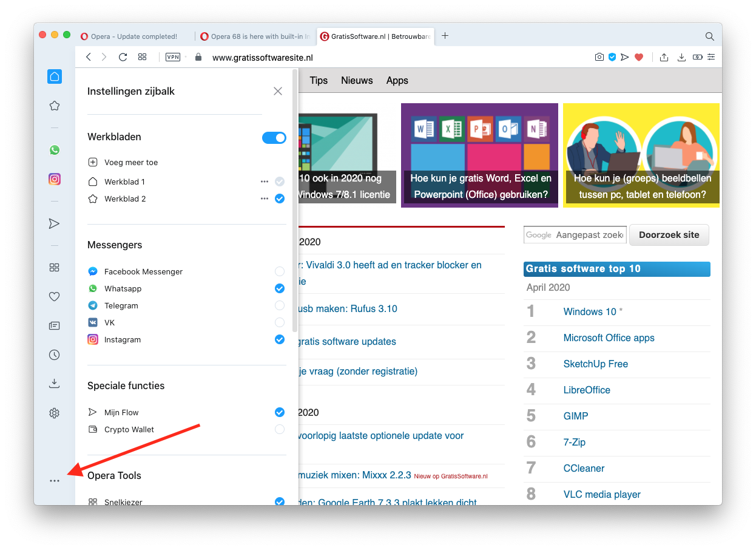Open the History clock icon in sidebar

[55, 355]
